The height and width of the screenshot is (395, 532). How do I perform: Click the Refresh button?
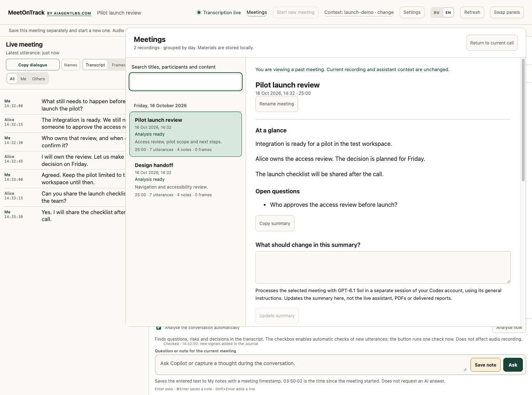click(x=472, y=12)
